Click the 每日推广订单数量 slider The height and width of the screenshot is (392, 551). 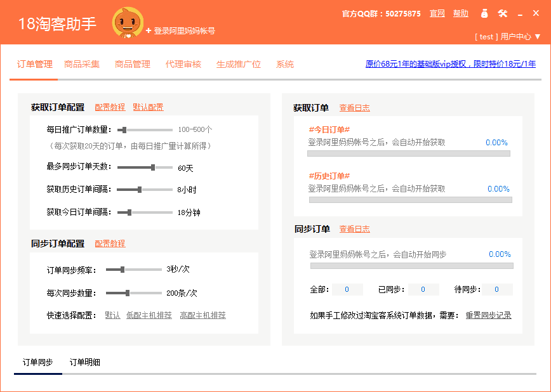(x=145, y=130)
